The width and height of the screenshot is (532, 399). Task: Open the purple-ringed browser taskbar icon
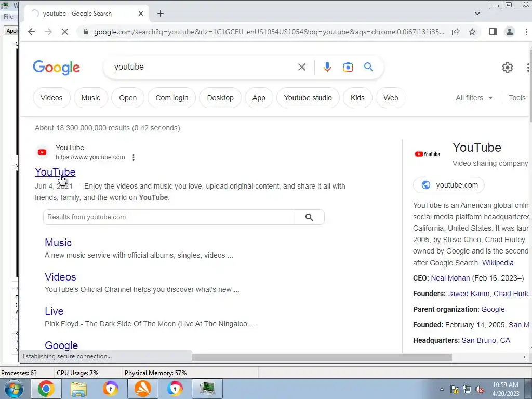point(111,389)
